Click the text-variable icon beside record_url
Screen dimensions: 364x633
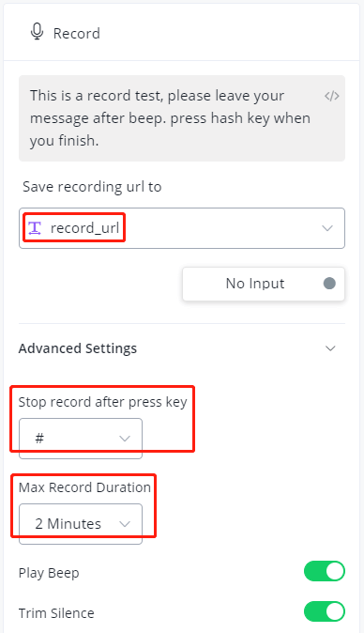tap(35, 228)
